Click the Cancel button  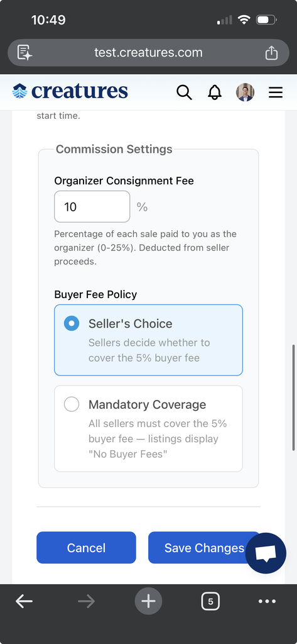point(86,548)
